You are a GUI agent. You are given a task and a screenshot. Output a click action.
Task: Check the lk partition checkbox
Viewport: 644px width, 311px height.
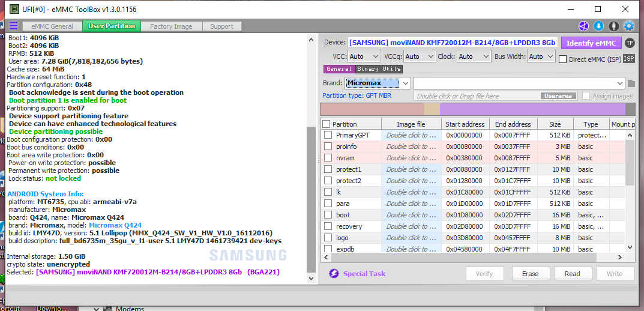328,192
